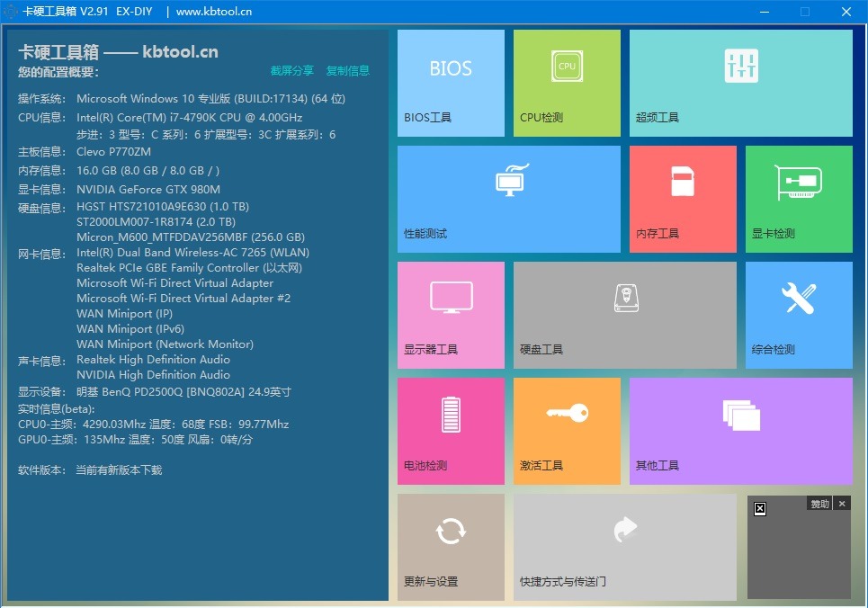Start a benchmark via 性能测试
Viewport: 868px width, 608px height.
coord(508,198)
